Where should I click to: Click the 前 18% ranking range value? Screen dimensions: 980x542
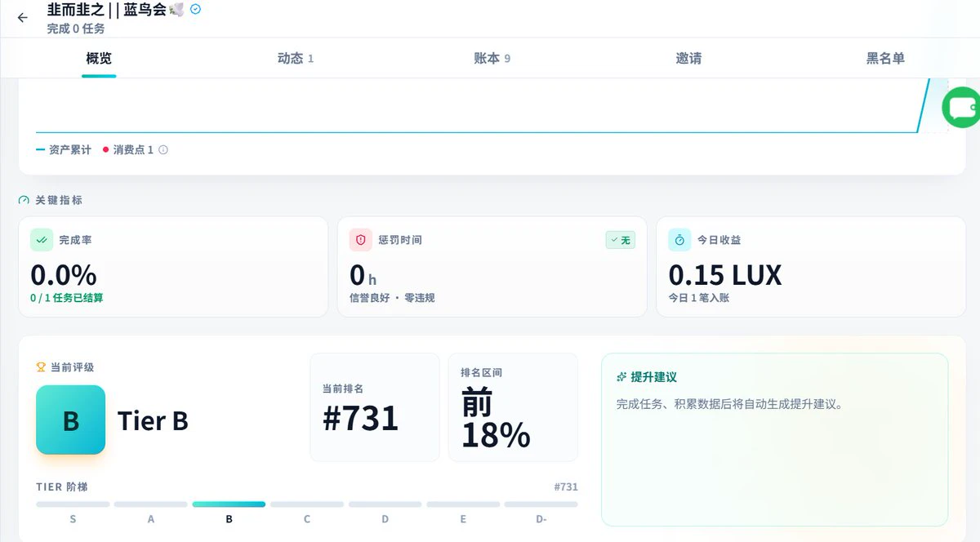pyautogui.click(x=496, y=418)
